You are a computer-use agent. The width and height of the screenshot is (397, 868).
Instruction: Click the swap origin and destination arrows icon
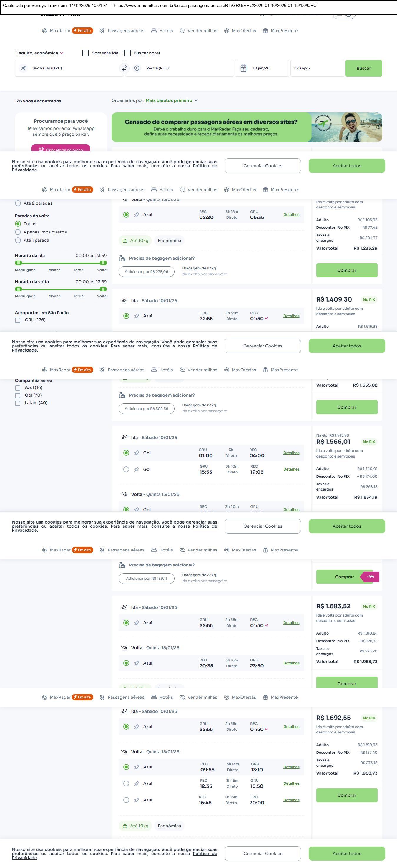click(124, 68)
